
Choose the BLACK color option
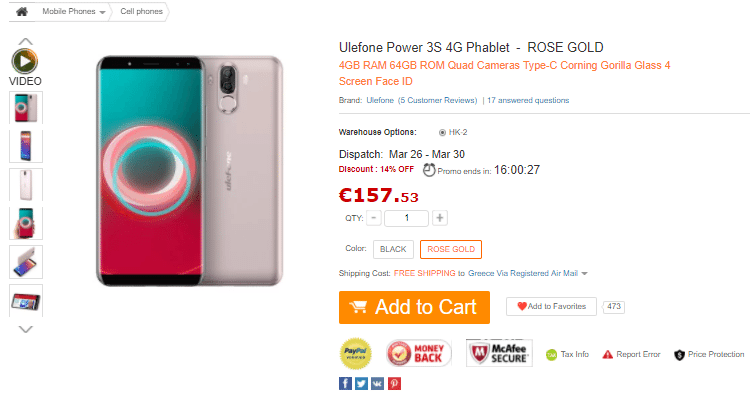(x=393, y=249)
